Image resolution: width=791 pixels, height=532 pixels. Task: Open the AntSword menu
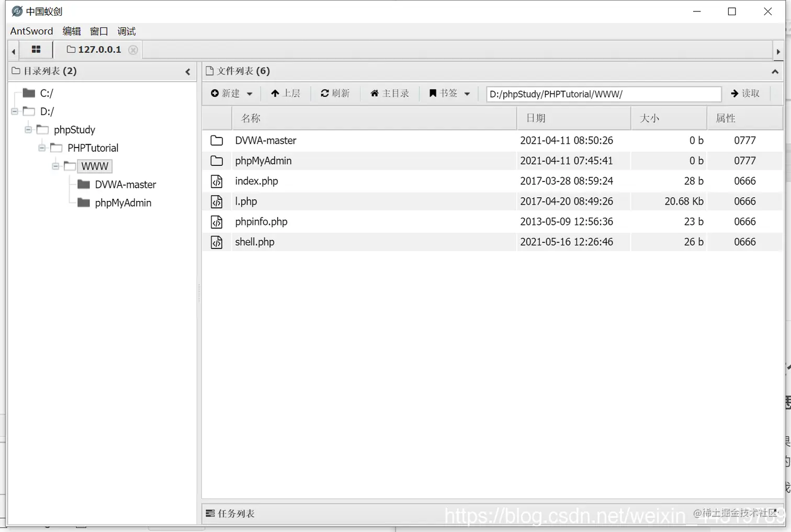[31, 31]
